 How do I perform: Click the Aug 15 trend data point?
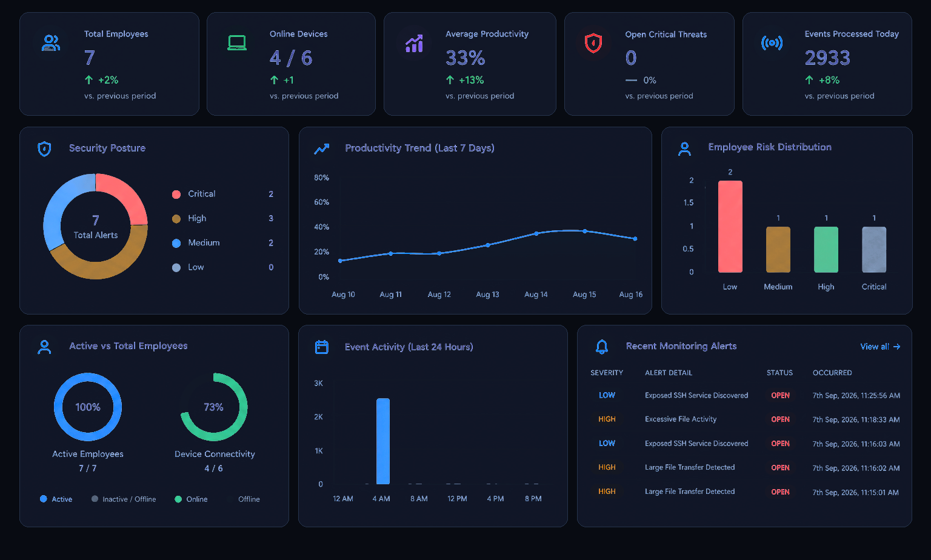pos(585,231)
